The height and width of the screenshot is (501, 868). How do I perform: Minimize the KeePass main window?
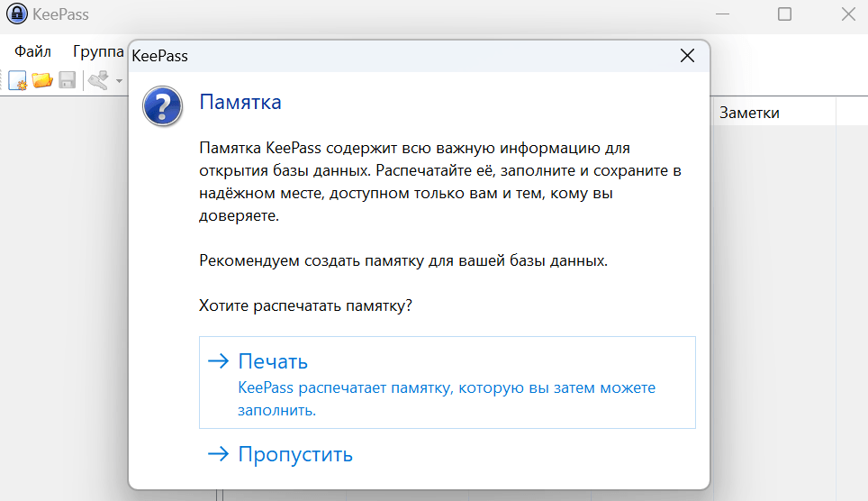point(722,14)
